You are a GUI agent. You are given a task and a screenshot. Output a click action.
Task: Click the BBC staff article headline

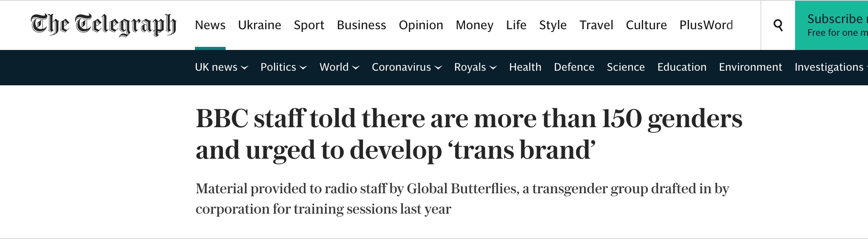click(469, 134)
